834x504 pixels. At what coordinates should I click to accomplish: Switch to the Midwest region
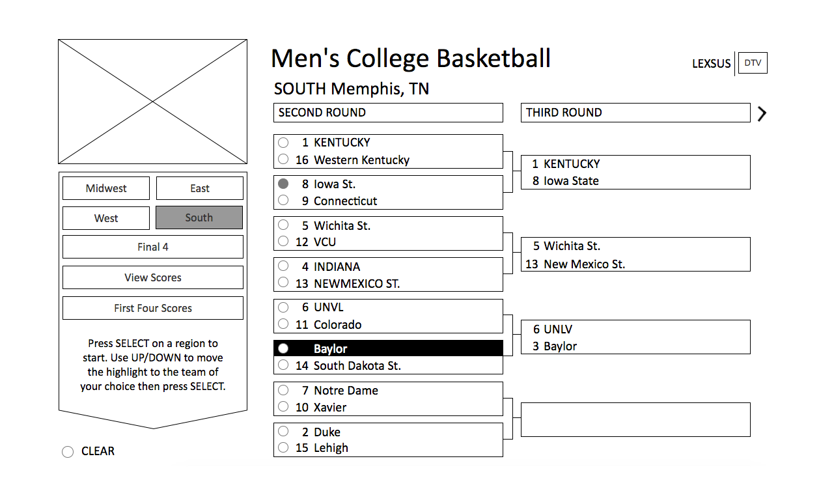click(x=106, y=188)
